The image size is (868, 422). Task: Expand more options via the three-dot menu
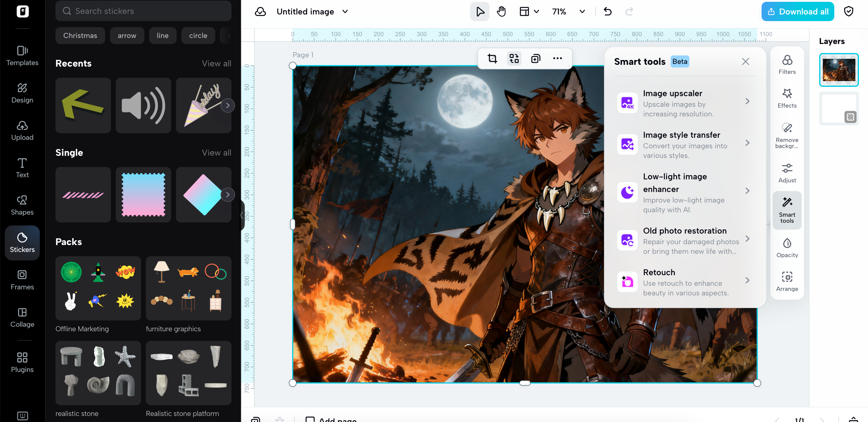coord(557,58)
